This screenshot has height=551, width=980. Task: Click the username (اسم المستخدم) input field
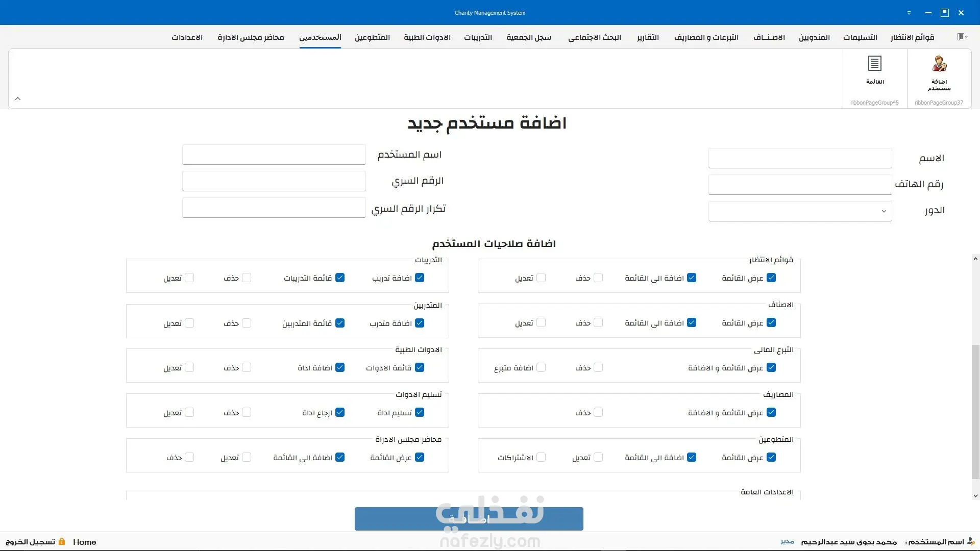coord(274,155)
